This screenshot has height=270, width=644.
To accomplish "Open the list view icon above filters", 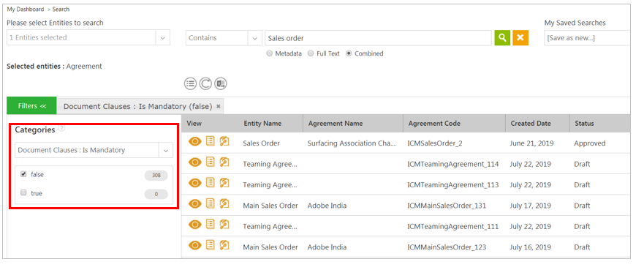I will click(x=190, y=83).
